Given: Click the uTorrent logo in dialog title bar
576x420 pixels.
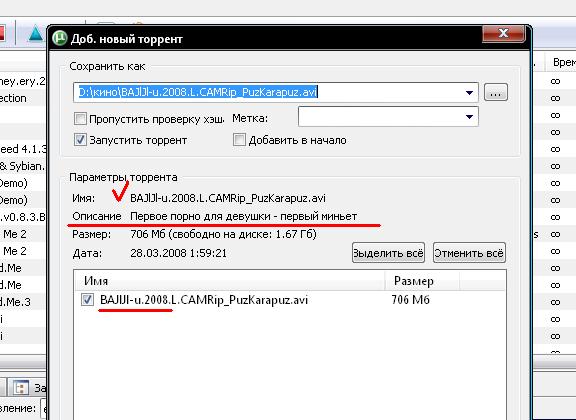Looking at the screenshot, I should [60, 38].
